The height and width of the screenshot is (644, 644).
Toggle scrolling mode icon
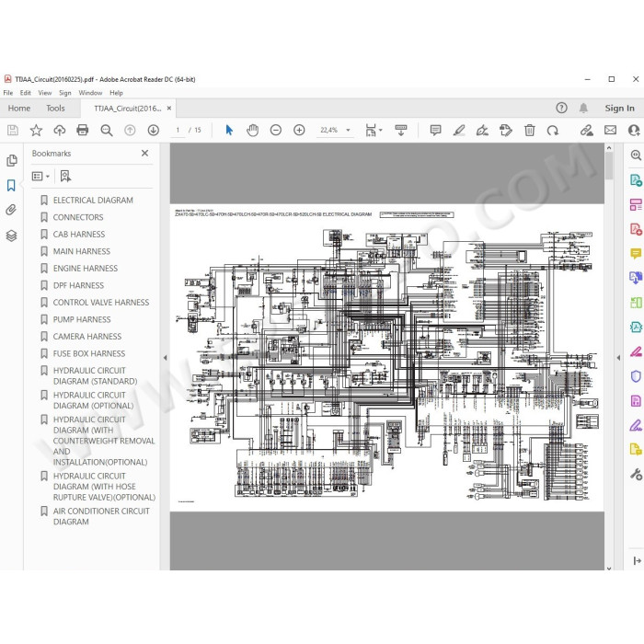(401, 131)
